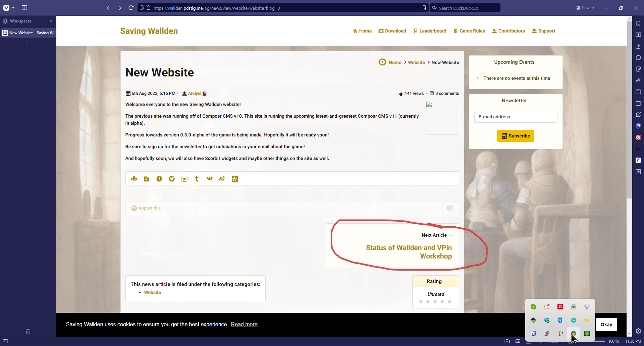Image resolution: width=644 pixels, height=346 pixels.
Task: Open the Leaderboard navigation menu item
Action: (429, 31)
